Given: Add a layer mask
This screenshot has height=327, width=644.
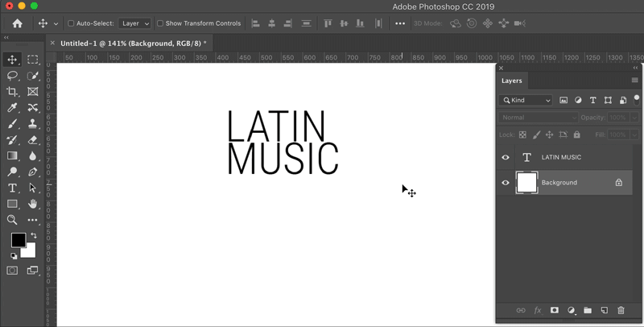Looking at the screenshot, I should 554,310.
